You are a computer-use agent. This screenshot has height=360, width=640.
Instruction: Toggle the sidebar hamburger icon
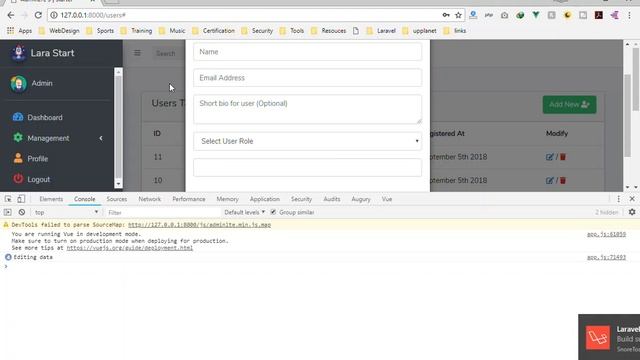(x=137, y=53)
